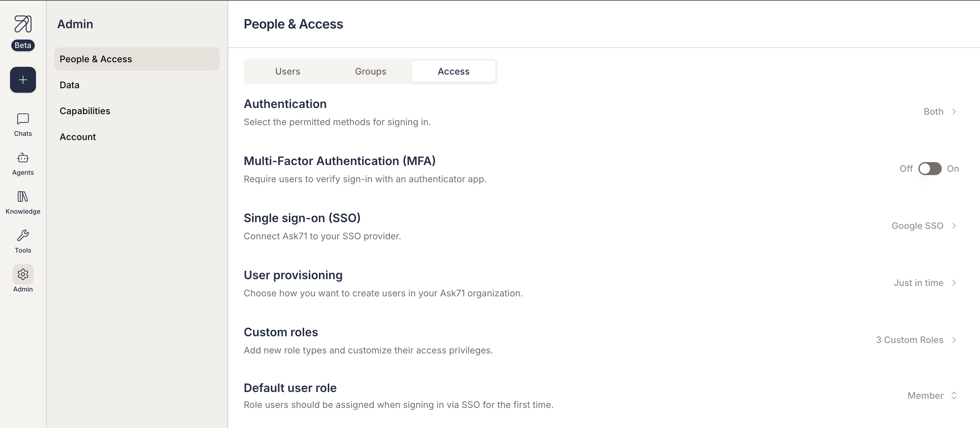980x428 pixels.
Task: Select Data in the Admin menu
Action: click(137, 85)
